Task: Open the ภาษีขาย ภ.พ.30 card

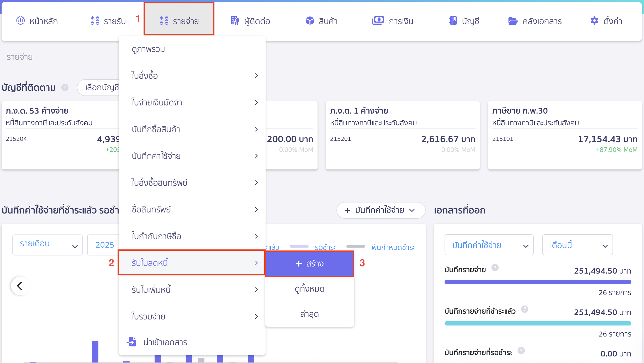Action: (x=565, y=135)
